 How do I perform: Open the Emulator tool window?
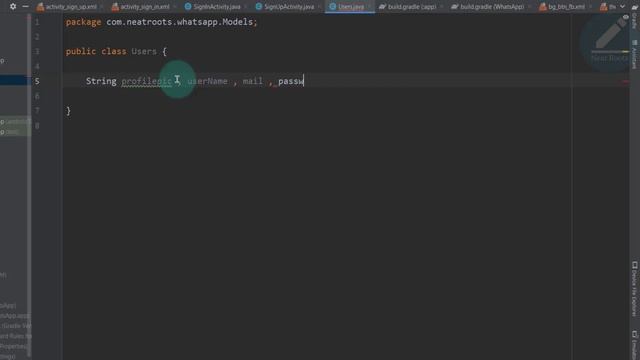(x=634, y=345)
